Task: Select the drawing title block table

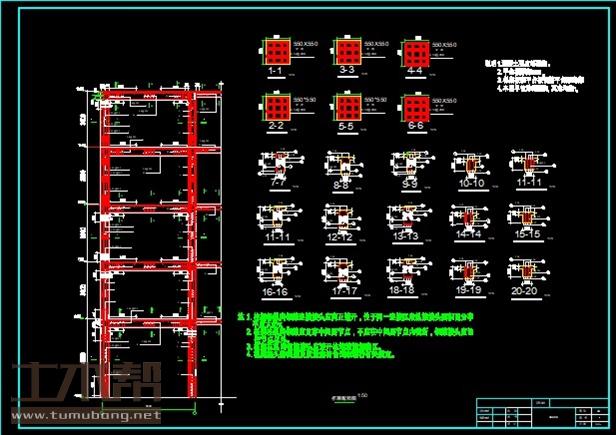Action: click(x=540, y=412)
